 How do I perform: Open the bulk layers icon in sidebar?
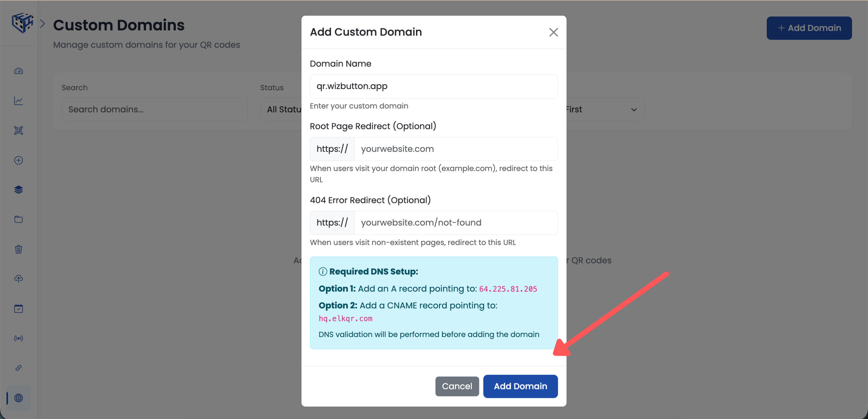pos(19,189)
